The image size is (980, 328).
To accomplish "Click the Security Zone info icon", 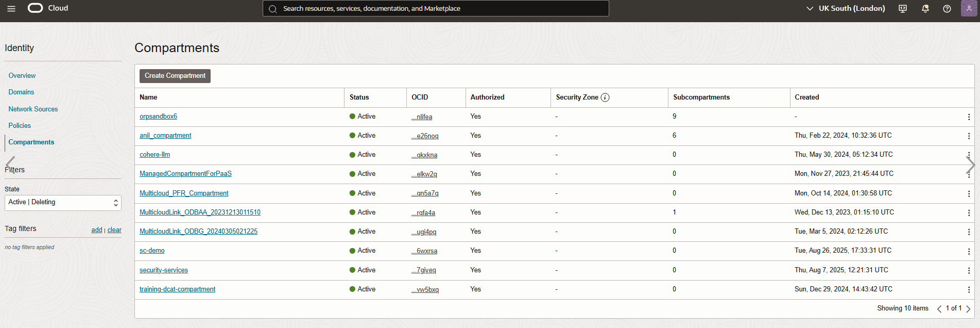I will click(605, 97).
